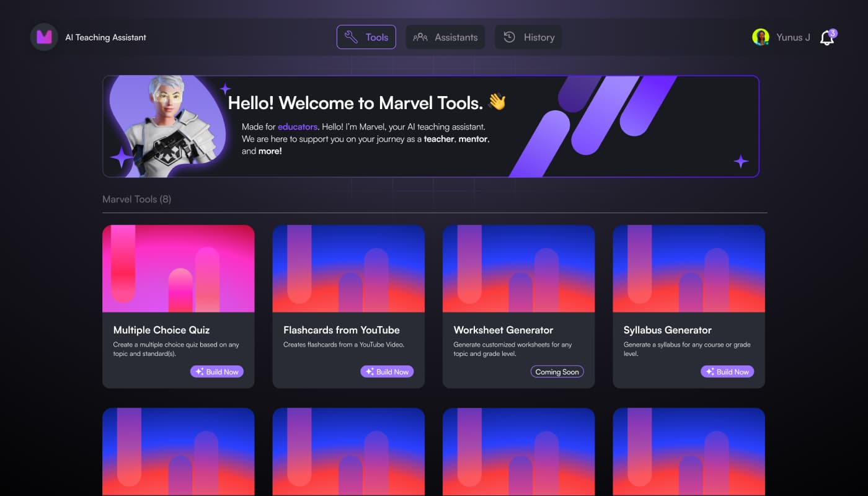This screenshot has width=868, height=496.
Task: Select the Tools tab
Action: click(366, 37)
